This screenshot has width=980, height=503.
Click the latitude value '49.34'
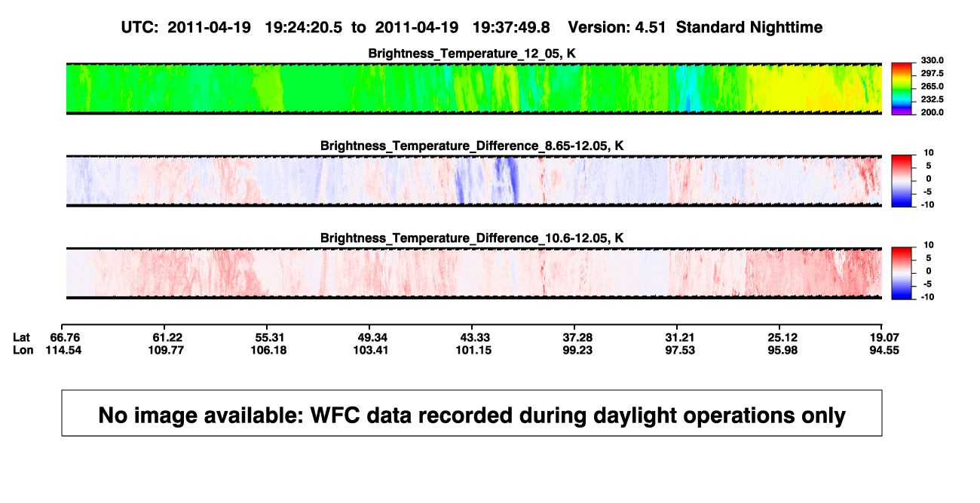point(372,336)
